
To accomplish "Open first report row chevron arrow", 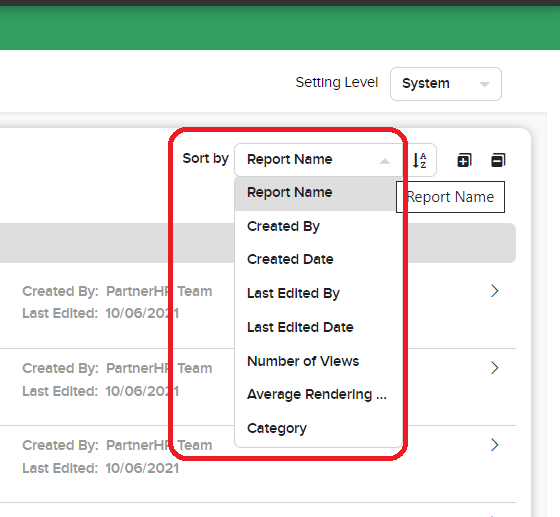I will (x=494, y=291).
